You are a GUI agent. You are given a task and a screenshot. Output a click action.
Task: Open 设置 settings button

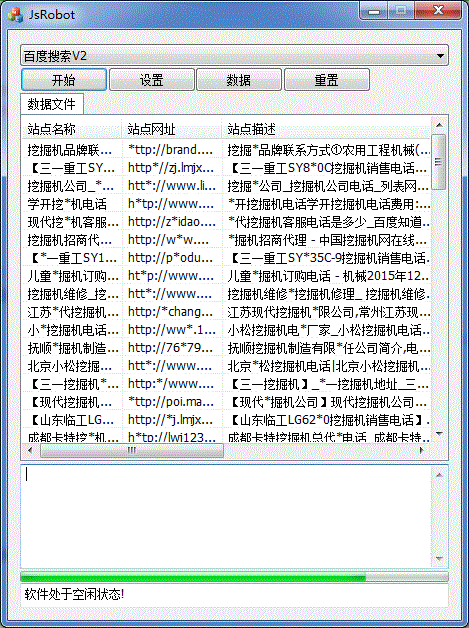(152, 80)
